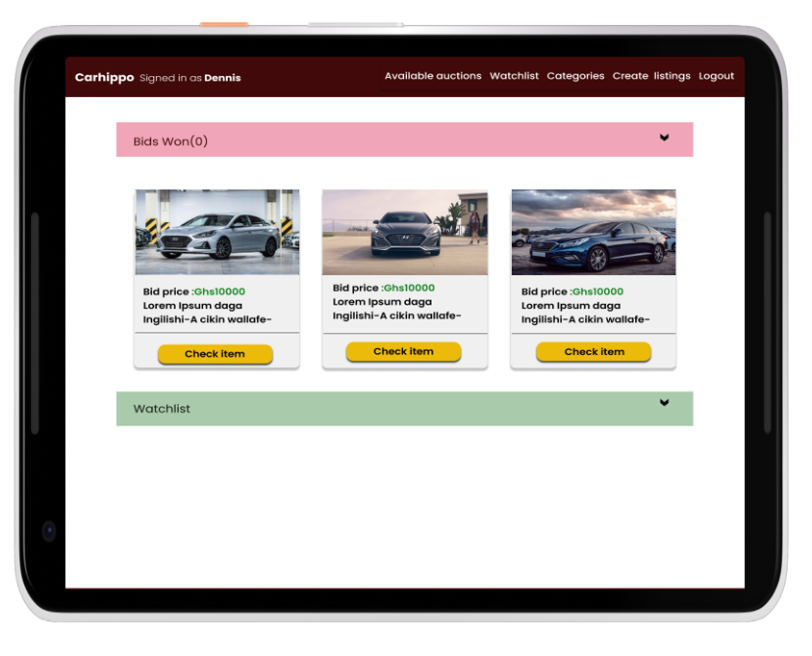Expand the green Watchlist section chevron

664,403
